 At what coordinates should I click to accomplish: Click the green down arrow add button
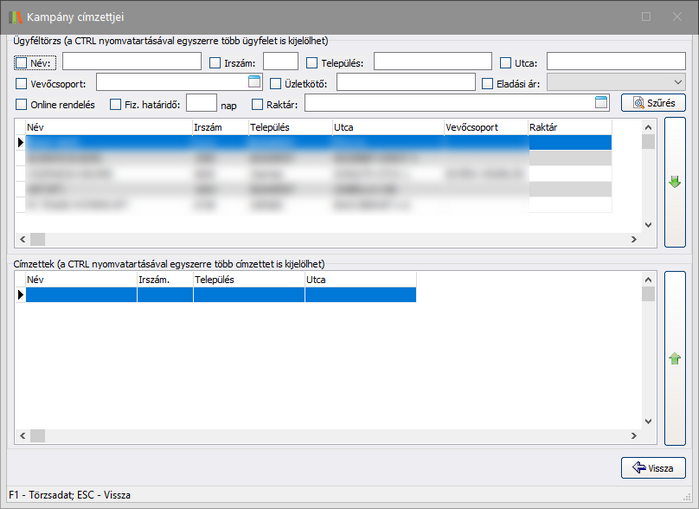coord(674,182)
